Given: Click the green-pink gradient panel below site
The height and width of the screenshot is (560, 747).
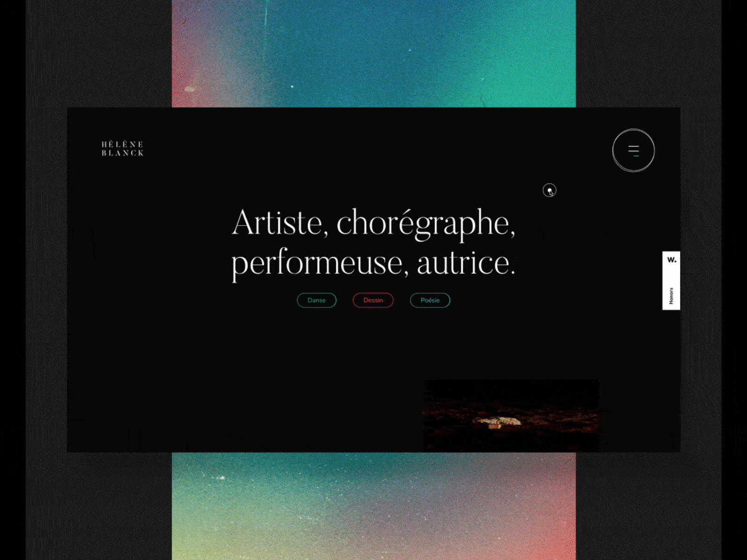Looking at the screenshot, I should click(373, 506).
